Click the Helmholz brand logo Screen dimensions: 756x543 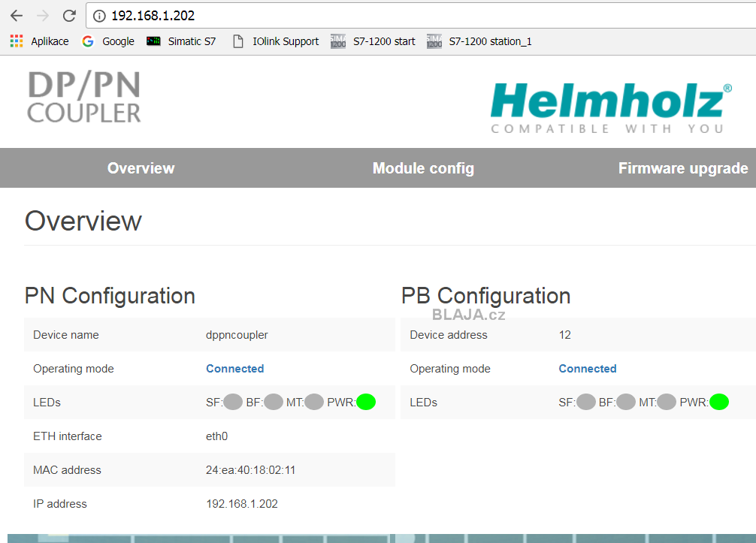611,107
